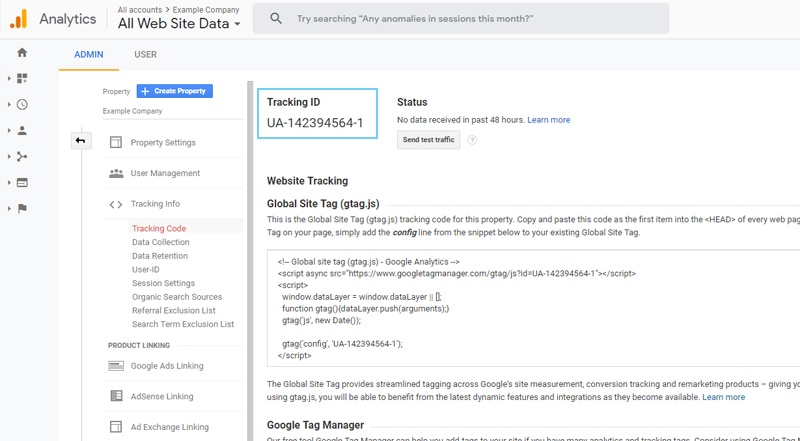Screen dimensions: 800x441
Task: Select Tracking Code submenu item
Action: tap(159, 229)
